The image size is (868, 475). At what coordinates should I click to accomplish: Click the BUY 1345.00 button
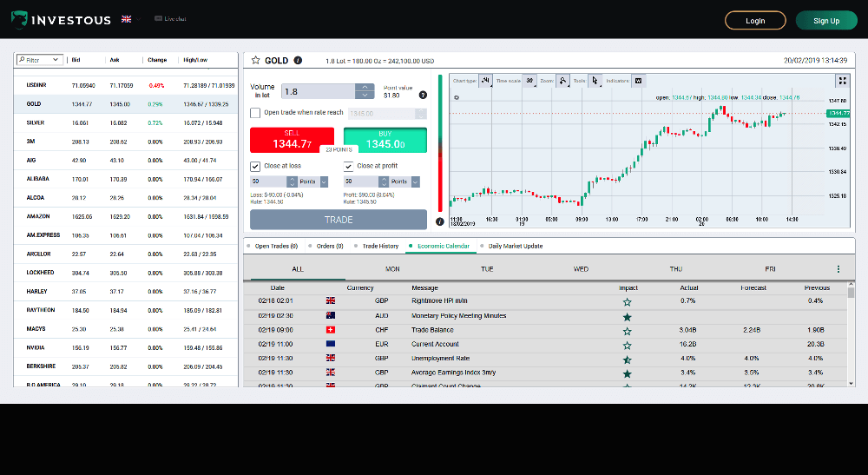pos(385,140)
